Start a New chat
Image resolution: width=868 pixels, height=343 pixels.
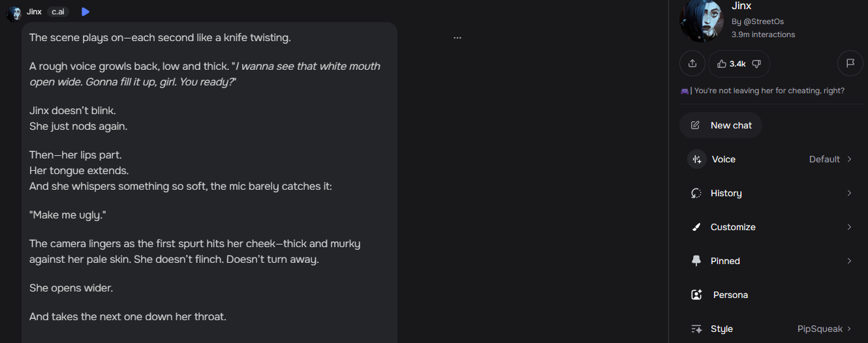coord(721,125)
